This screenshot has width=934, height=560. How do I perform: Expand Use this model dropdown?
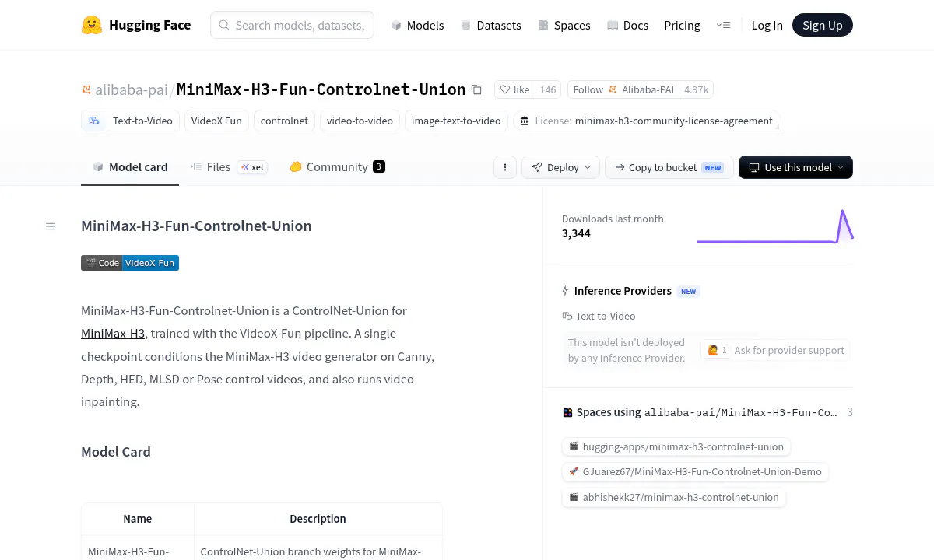coord(795,167)
